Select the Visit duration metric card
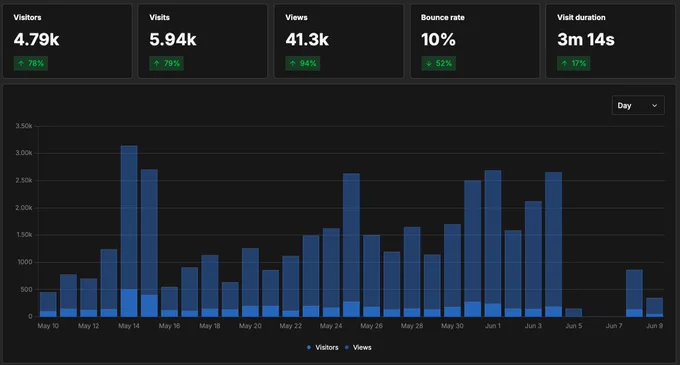Screen dimensions: 680x365 [x=611, y=41]
